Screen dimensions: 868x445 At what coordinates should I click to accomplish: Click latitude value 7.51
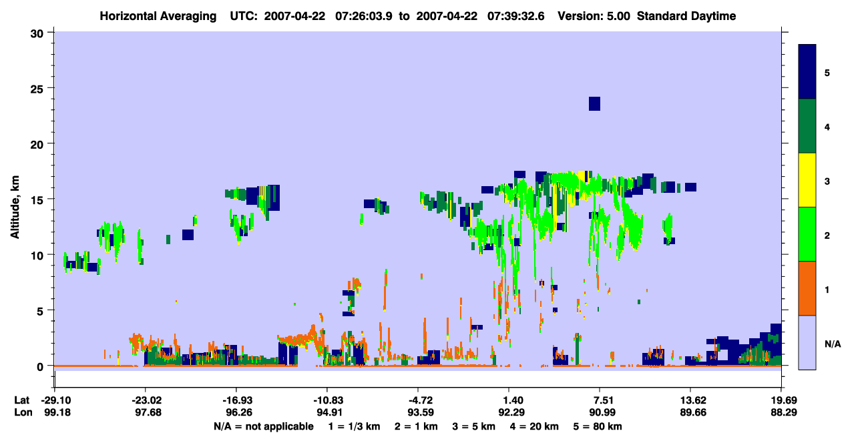pos(600,400)
